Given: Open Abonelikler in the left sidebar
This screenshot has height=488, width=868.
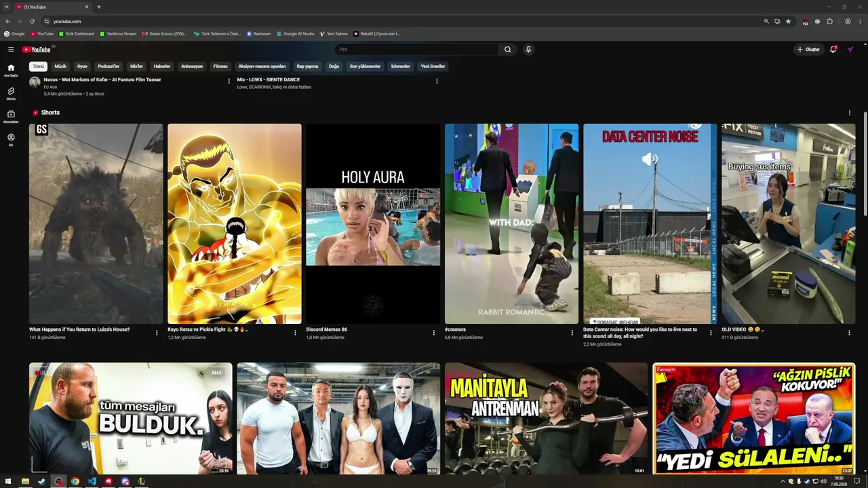Looking at the screenshot, I should click(x=11, y=117).
